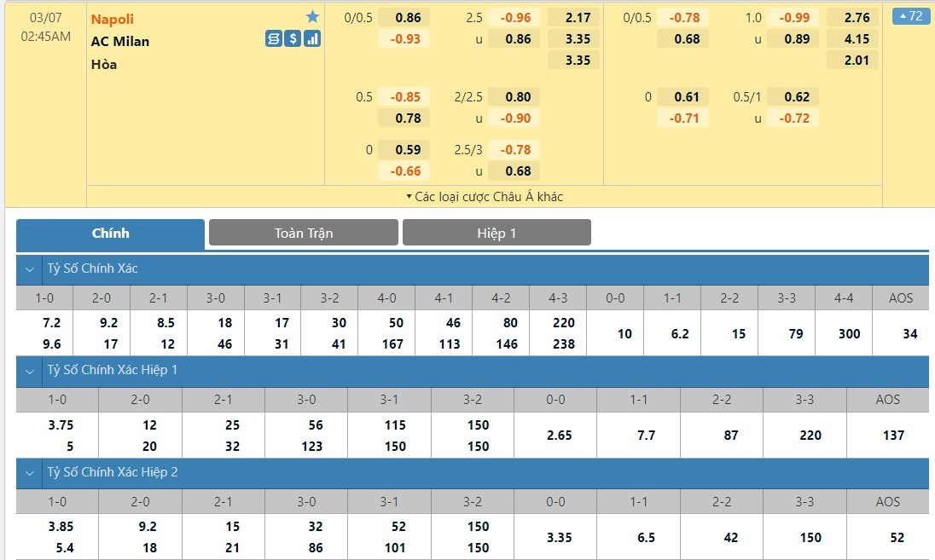Switch to the Toàn Trận tab
The image size is (935, 560).
tap(304, 233)
